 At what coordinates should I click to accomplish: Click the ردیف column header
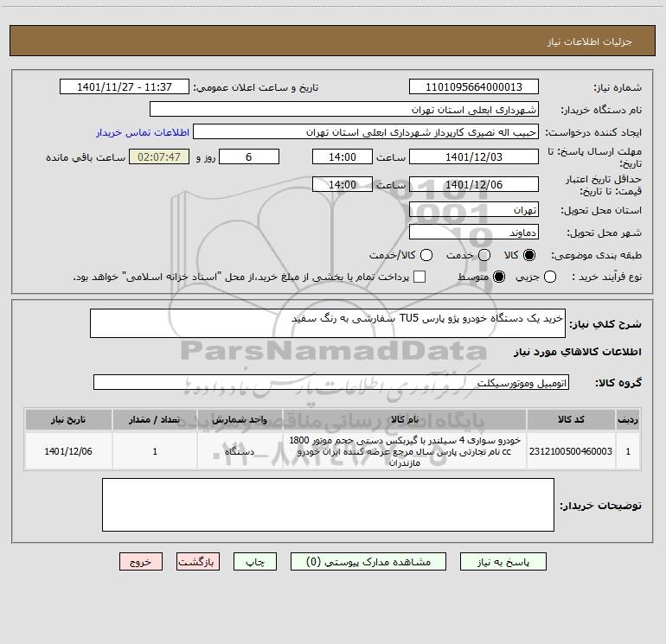tap(628, 419)
